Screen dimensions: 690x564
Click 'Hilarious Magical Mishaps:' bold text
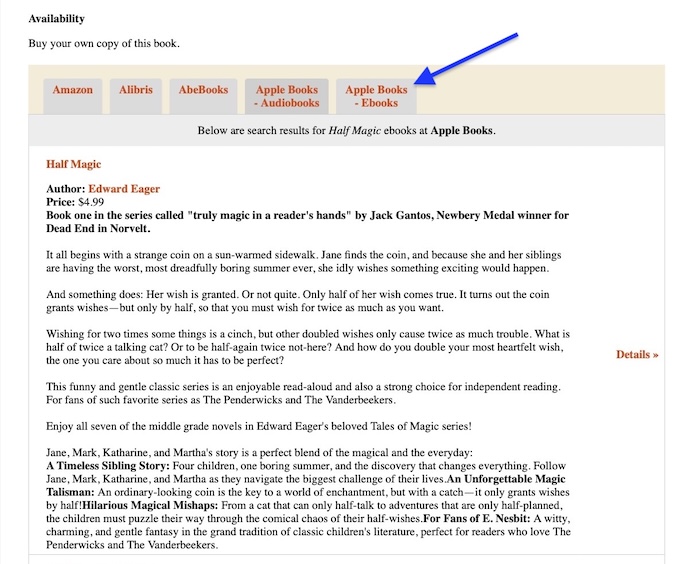click(x=150, y=505)
